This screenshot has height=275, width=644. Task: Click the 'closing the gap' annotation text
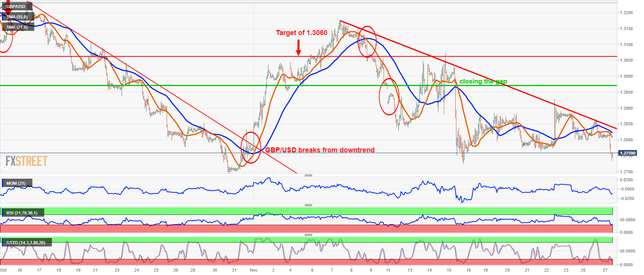pos(483,81)
